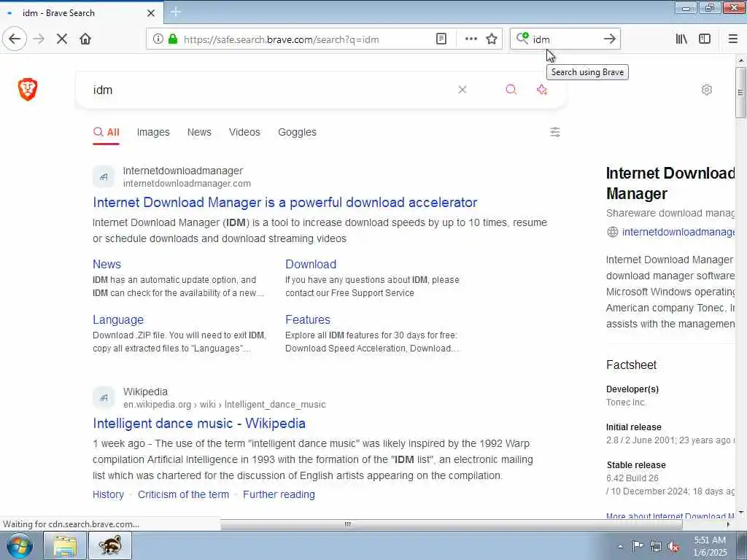Screen dimensions: 747x560
Task: Click scrollbar up arrow
Action: pyautogui.click(x=740, y=61)
